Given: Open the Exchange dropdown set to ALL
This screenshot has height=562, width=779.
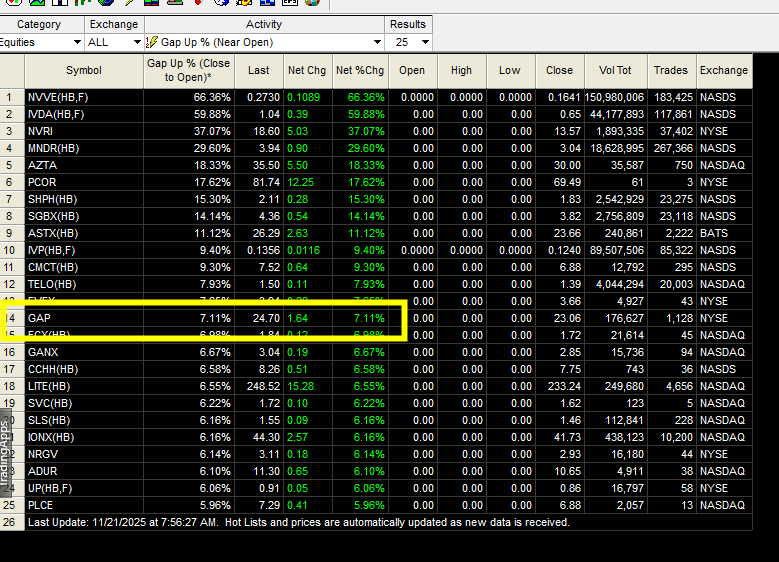Looking at the screenshot, I should [114, 42].
